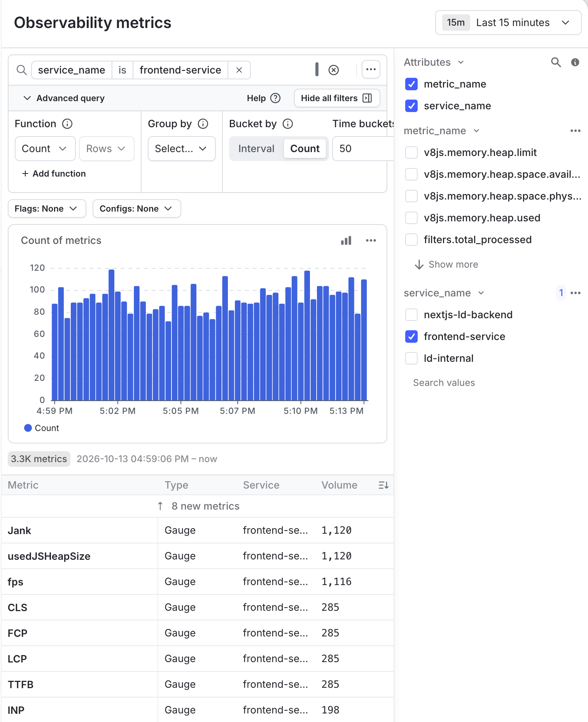Uncheck the service_name attribute checkbox
Image resolution: width=588 pixels, height=722 pixels.
point(411,106)
